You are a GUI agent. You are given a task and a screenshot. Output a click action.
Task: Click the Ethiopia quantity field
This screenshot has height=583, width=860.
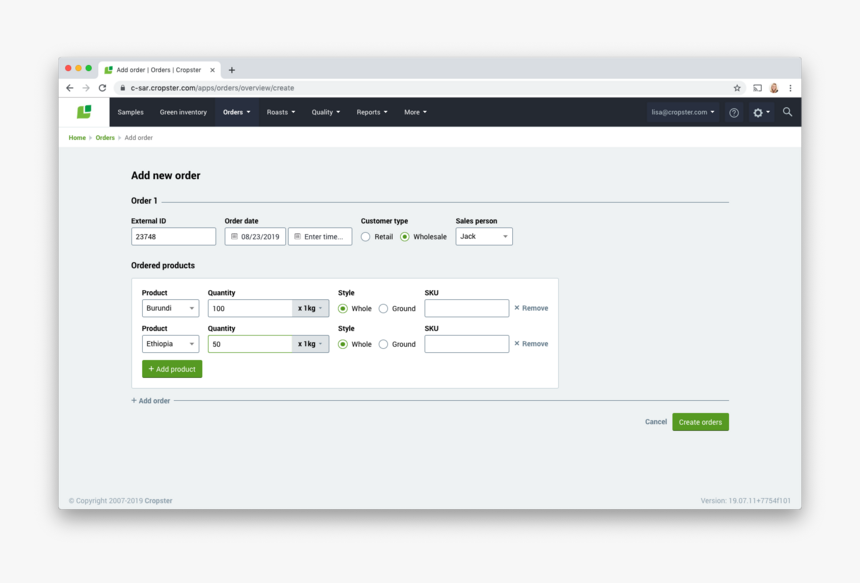click(x=250, y=344)
